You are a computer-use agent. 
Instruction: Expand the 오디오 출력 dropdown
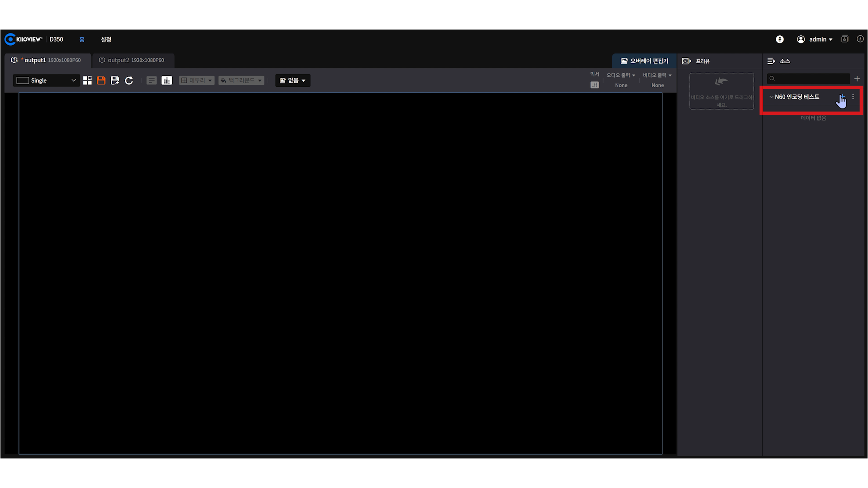[621, 75]
